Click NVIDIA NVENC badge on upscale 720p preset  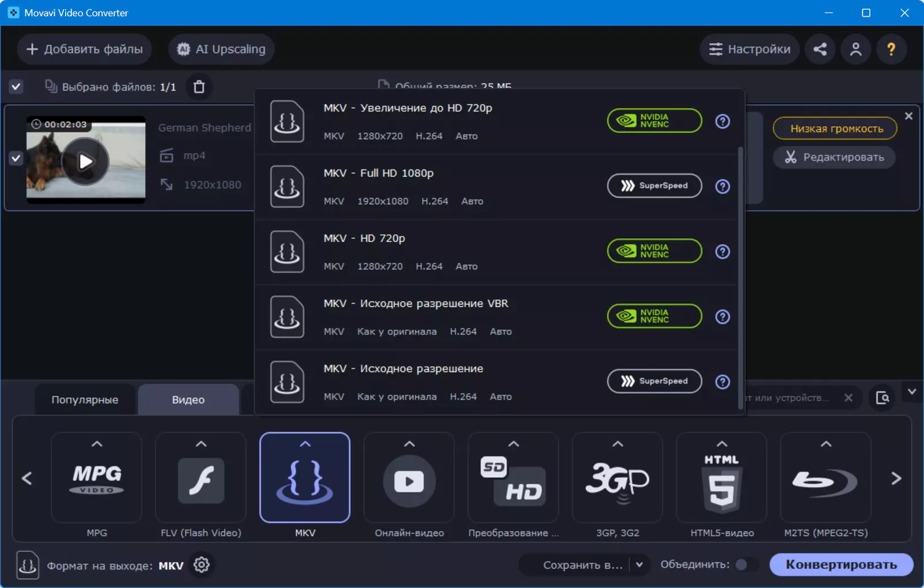click(x=654, y=120)
